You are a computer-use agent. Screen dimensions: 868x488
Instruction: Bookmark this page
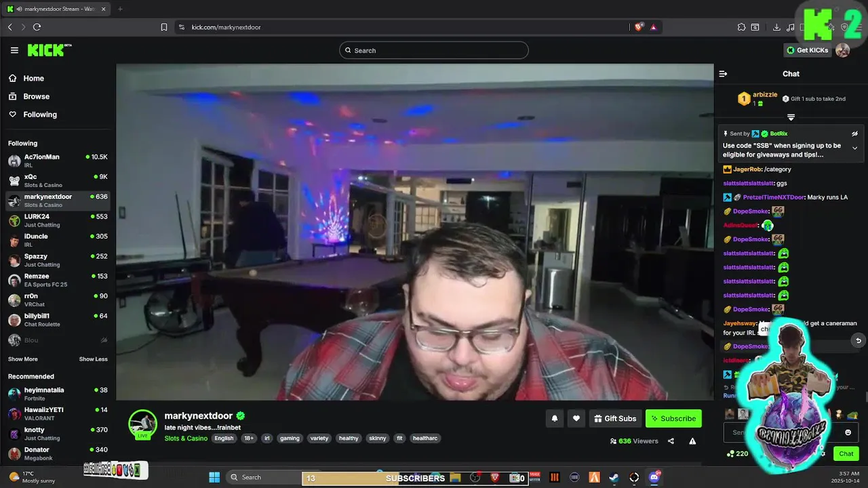click(x=164, y=27)
